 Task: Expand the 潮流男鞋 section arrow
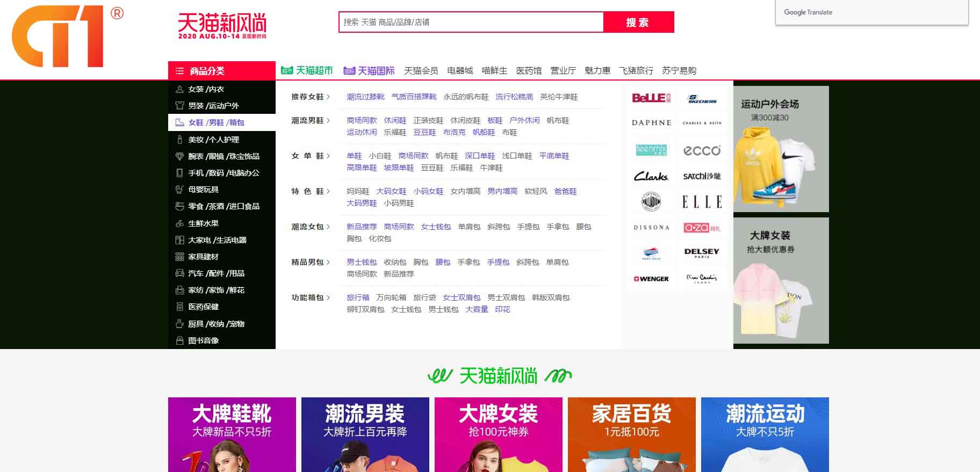pyautogui.click(x=328, y=120)
